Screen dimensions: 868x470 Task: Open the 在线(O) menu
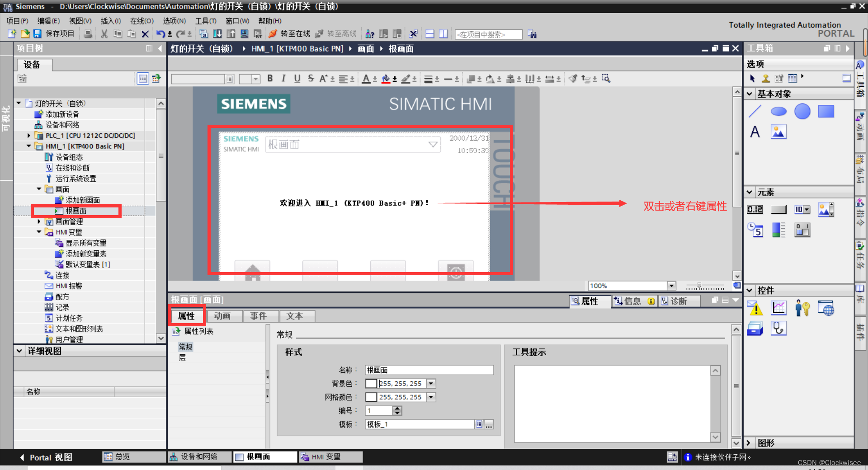coord(142,21)
